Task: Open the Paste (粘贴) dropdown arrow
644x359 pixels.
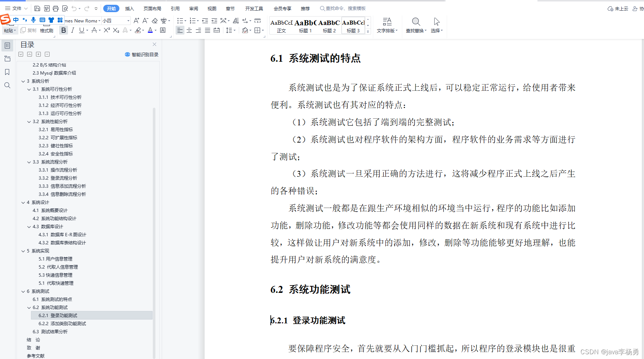Action: pyautogui.click(x=15, y=31)
